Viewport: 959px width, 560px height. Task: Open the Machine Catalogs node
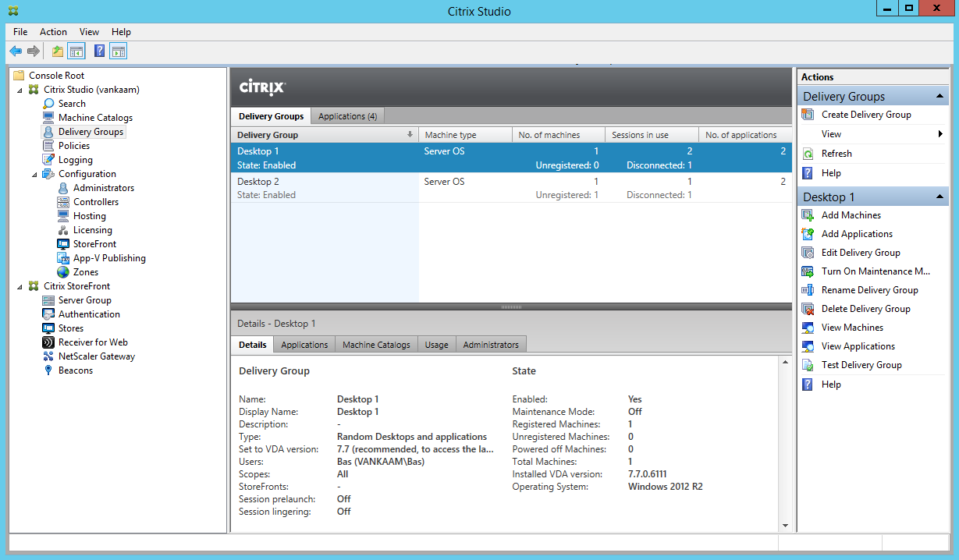(95, 118)
